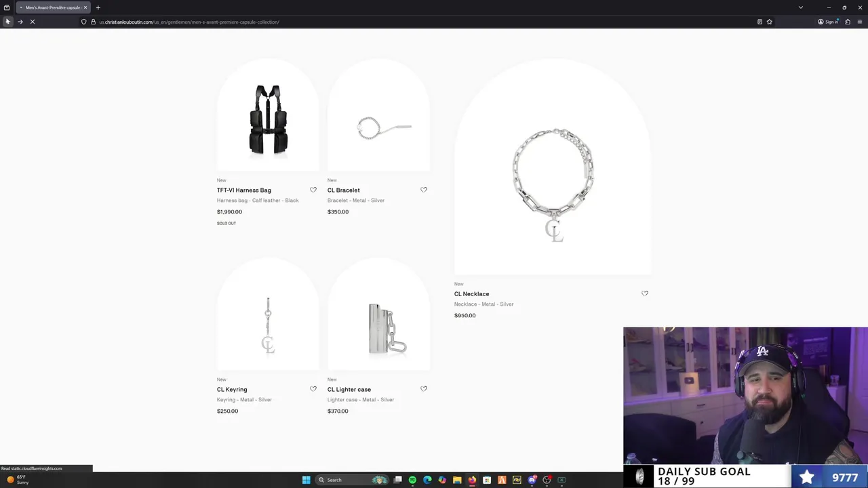This screenshot has height=488, width=868.
Task: Open CL Necklace title link
Action: pyautogui.click(x=472, y=294)
